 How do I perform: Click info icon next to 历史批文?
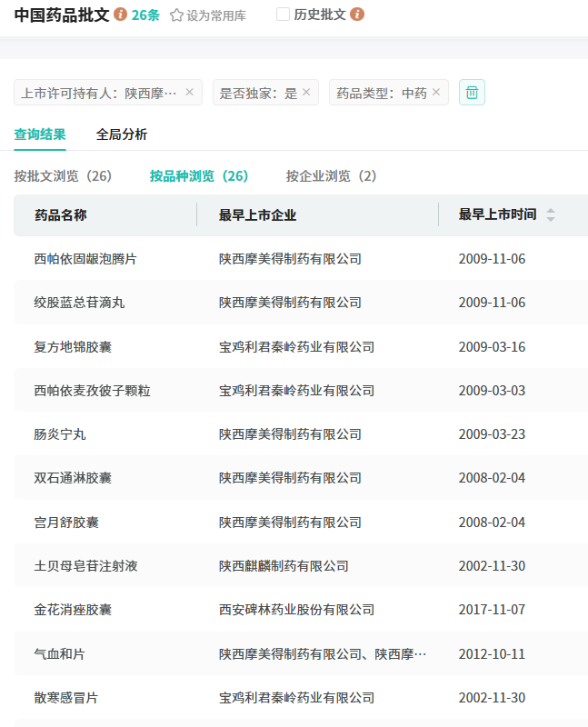pyautogui.click(x=357, y=15)
